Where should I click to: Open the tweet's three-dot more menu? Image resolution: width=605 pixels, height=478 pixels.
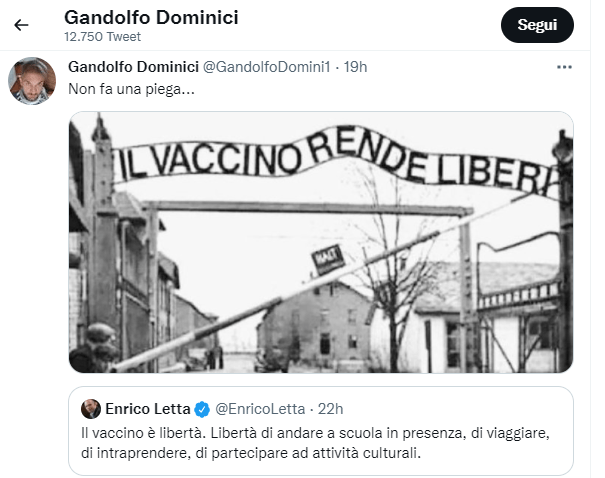click(564, 67)
